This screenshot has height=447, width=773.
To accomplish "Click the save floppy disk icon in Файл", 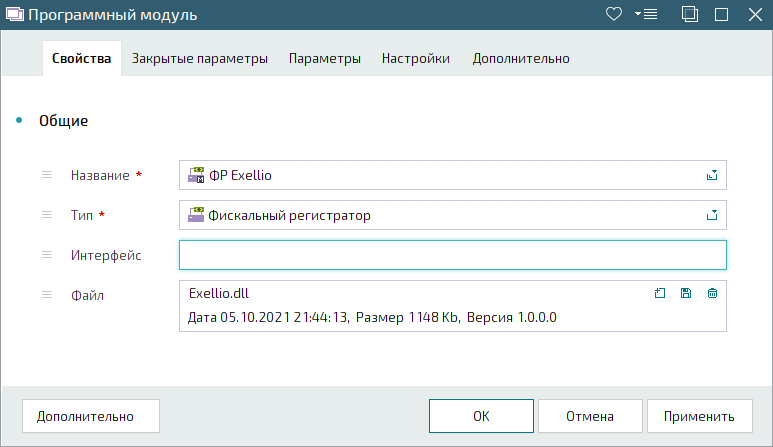I will pyautogui.click(x=685, y=293).
